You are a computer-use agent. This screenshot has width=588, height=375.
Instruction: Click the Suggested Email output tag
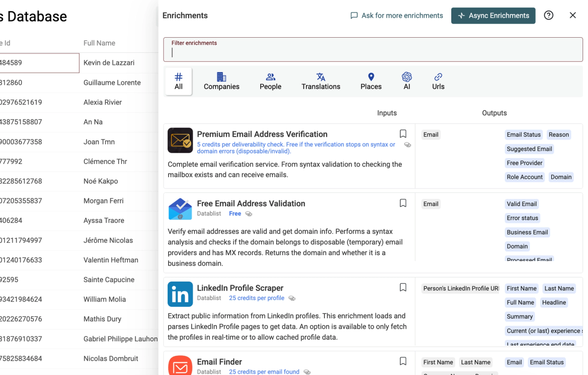pyautogui.click(x=529, y=149)
